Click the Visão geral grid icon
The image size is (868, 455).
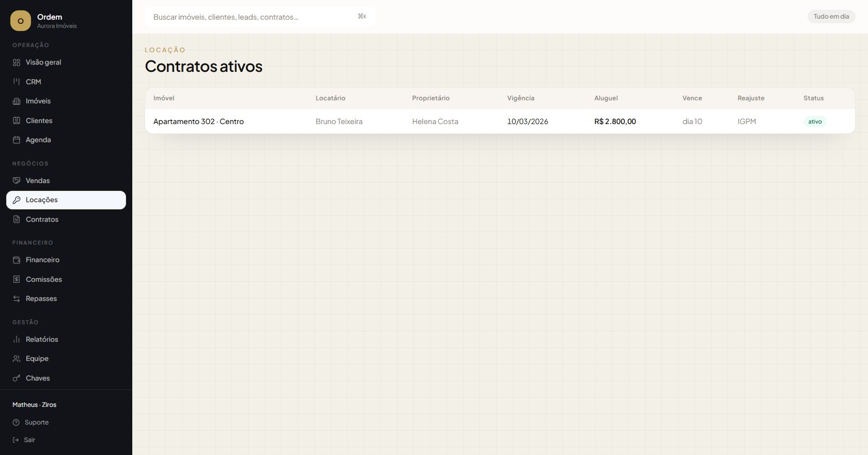[17, 63]
